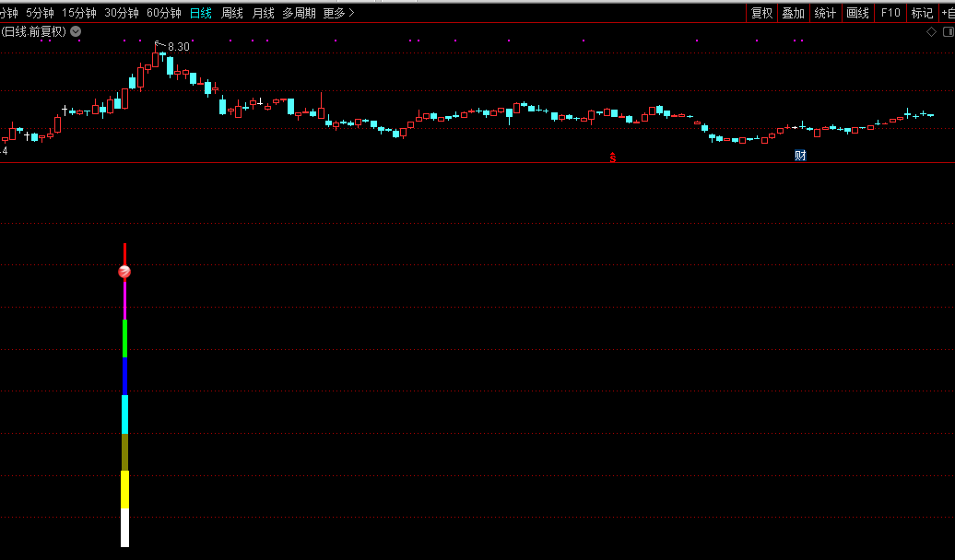Click the red sphere signal marker
The image size is (955, 560).
click(x=124, y=272)
